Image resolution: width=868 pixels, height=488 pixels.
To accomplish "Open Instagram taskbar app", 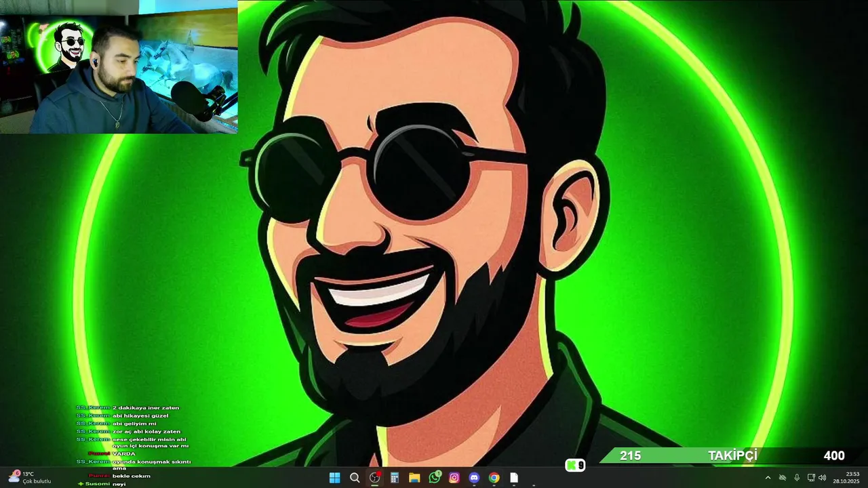I will point(454,478).
